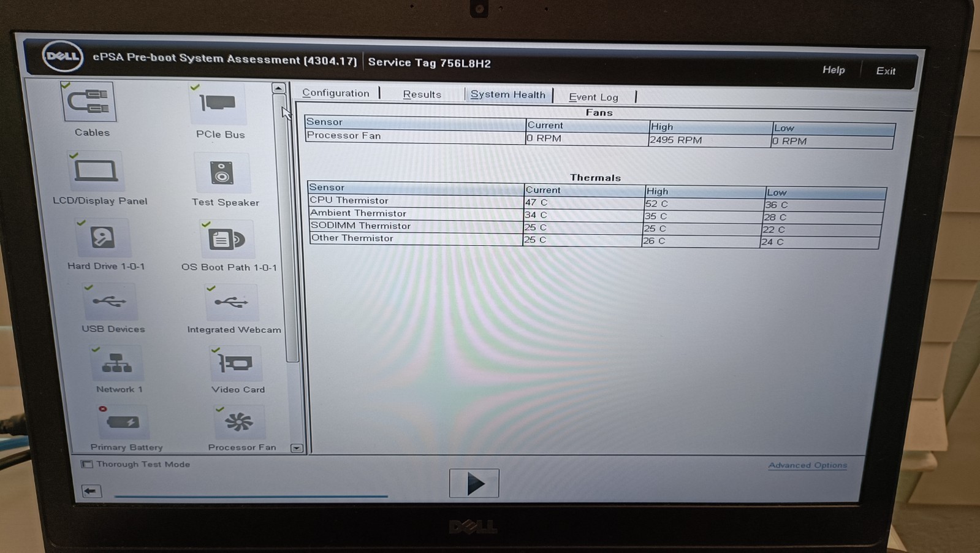The image size is (980, 553).
Task: Switch to the Configuration tab
Action: [x=336, y=93]
